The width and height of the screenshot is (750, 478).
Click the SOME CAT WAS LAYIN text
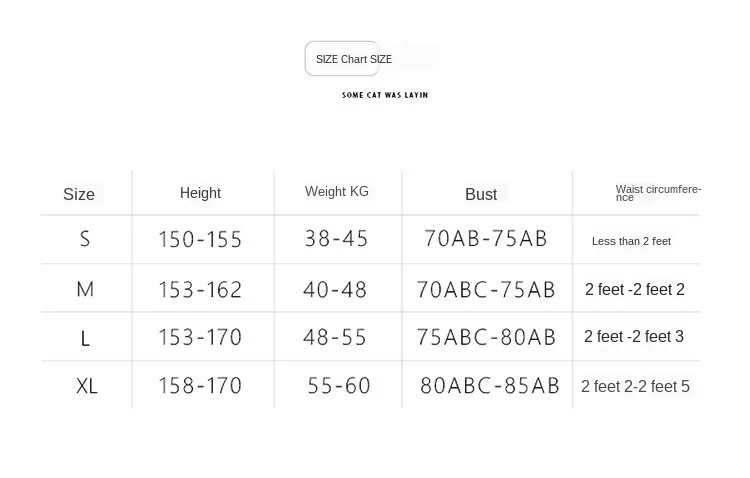[385, 95]
